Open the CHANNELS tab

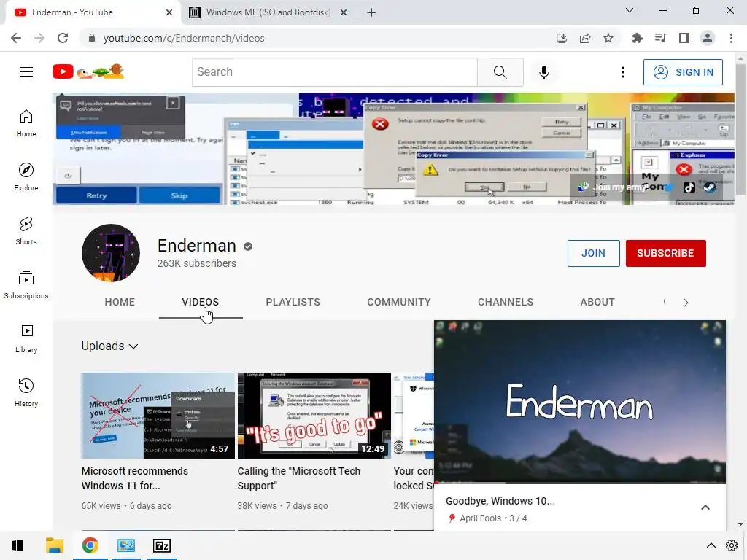tap(506, 302)
